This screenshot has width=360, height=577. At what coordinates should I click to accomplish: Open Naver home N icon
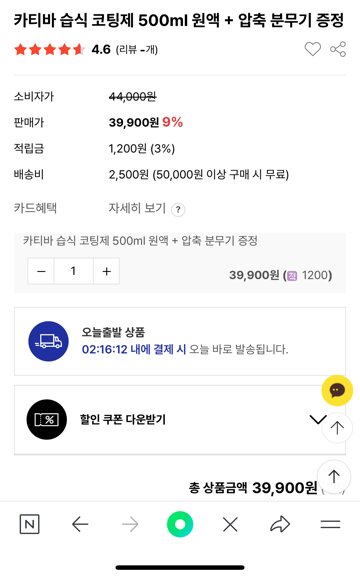coord(29,524)
